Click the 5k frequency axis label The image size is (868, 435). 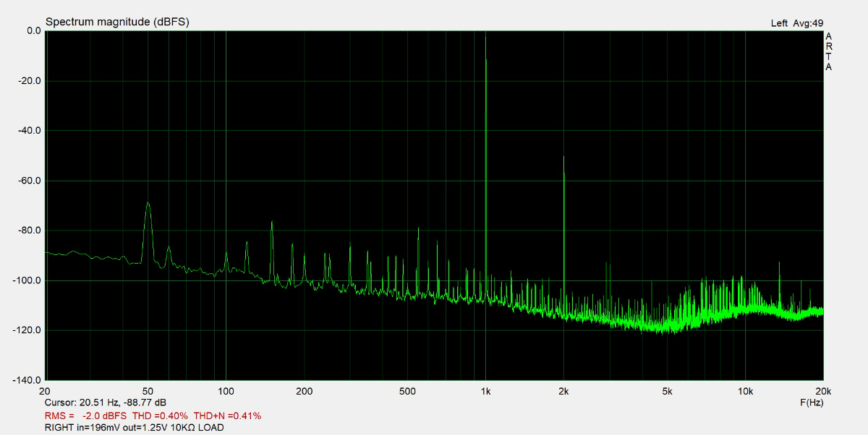pos(665,390)
